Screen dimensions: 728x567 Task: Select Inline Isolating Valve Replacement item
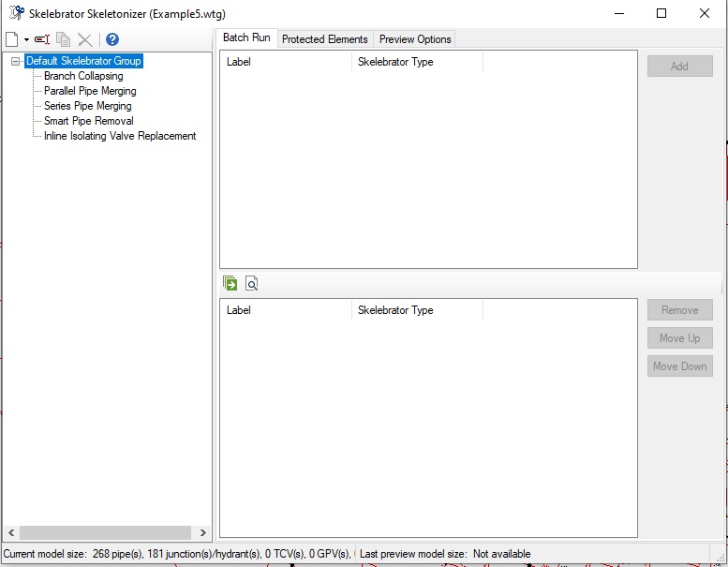tap(120, 136)
